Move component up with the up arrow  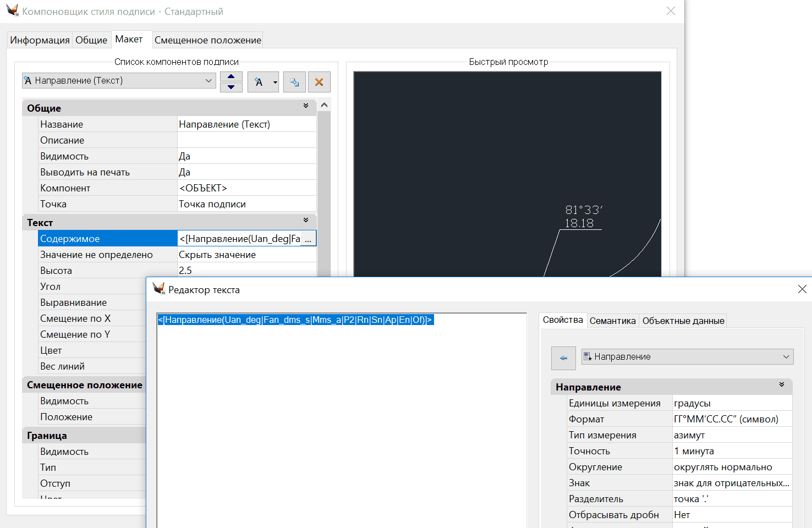(x=231, y=76)
